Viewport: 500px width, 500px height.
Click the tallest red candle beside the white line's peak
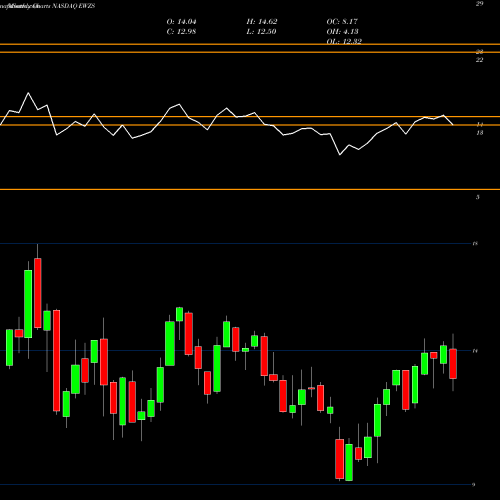pyautogui.click(x=38, y=293)
